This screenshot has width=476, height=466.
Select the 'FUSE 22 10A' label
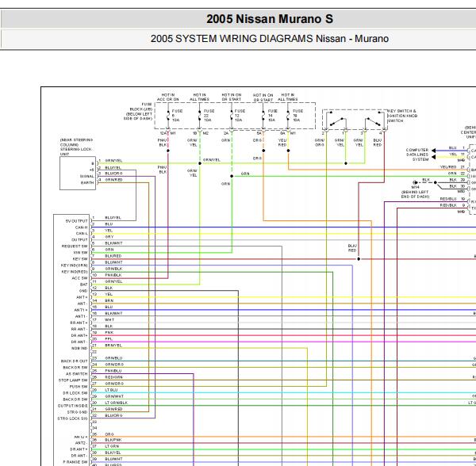click(x=209, y=116)
